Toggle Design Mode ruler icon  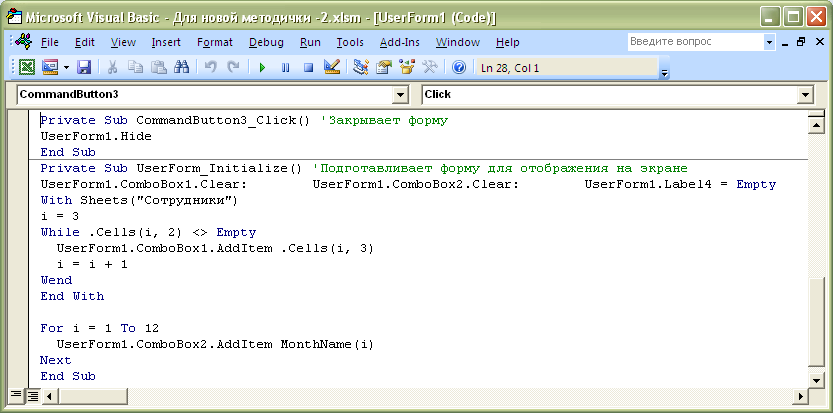click(332, 68)
